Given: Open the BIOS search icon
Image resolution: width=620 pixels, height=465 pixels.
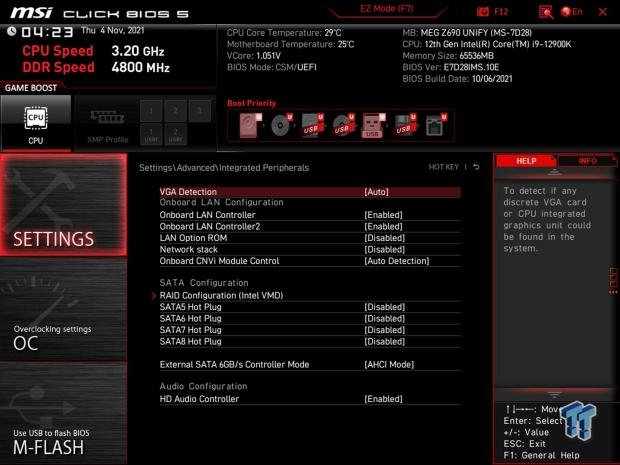Looking at the screenshot, I should pyautogui.click(x=546, y=12).
